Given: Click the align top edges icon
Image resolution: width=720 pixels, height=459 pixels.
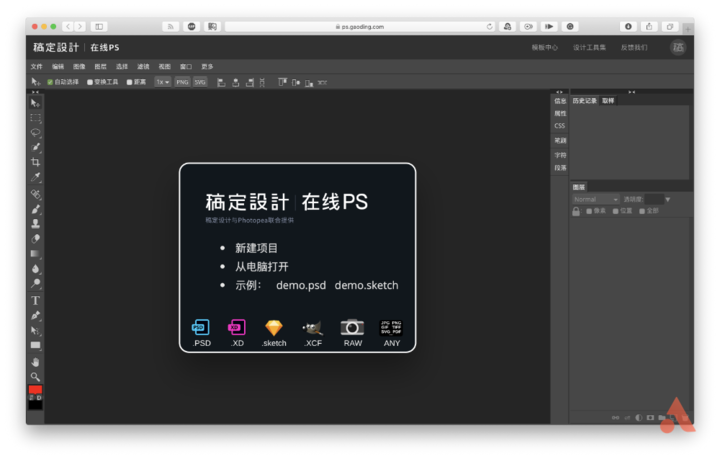Looking at the screenshot, I should [x=282, y=83].
